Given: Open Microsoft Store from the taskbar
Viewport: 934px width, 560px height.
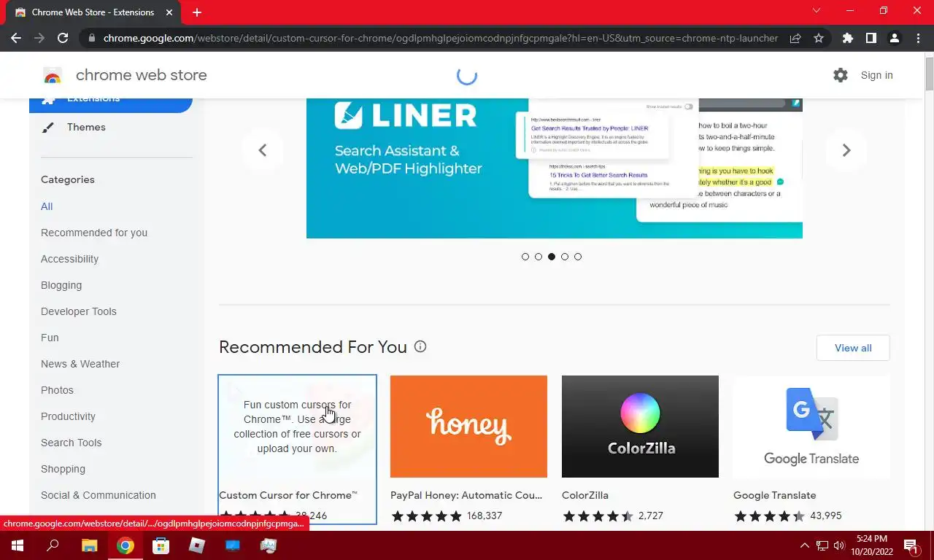Looking at the screenshot, I should pos(161,545).
